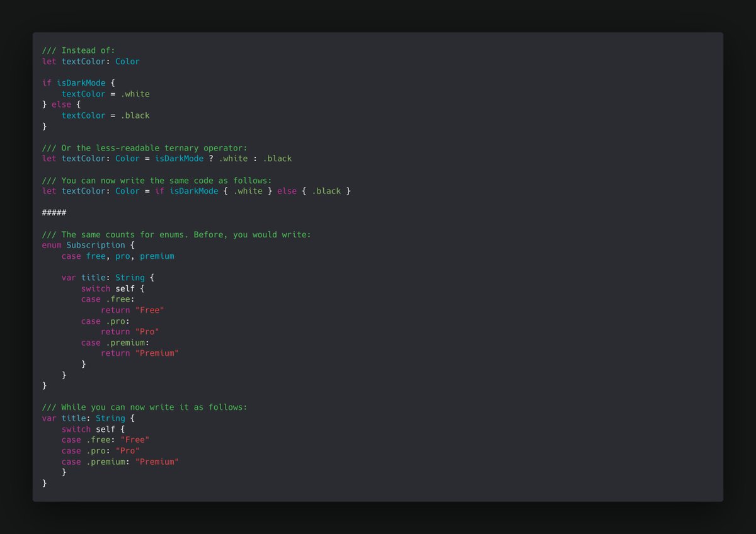
Task: Click the String type after title
Action: 130,277
